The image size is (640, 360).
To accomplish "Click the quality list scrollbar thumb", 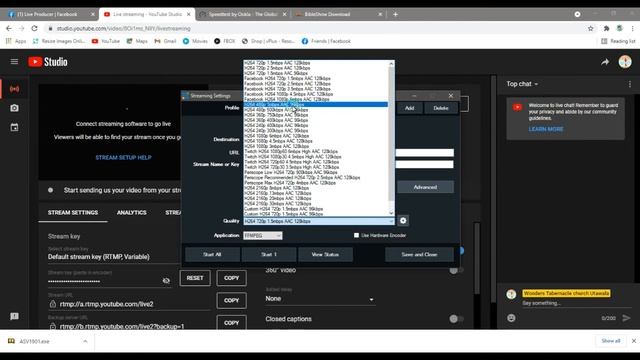I will 391,135.
